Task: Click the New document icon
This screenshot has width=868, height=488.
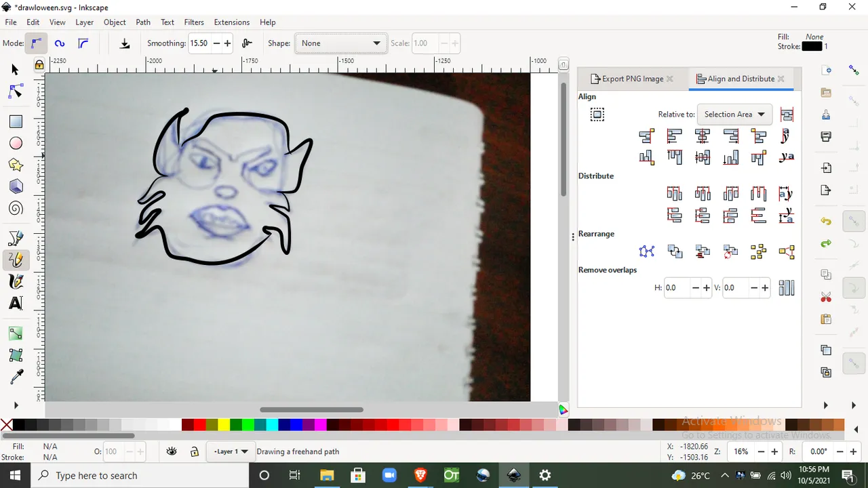Action: 826,70
